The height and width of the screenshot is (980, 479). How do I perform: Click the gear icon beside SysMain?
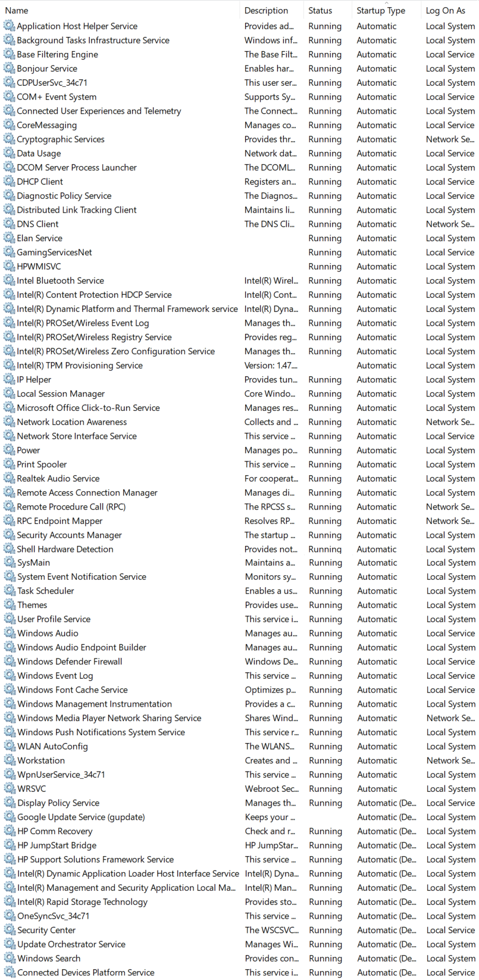click(x=10, y=563)
